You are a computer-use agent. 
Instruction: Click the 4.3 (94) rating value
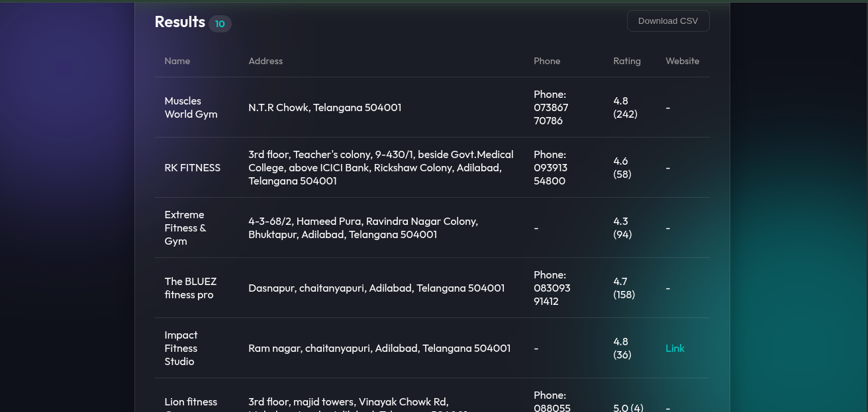click(622, 228)
